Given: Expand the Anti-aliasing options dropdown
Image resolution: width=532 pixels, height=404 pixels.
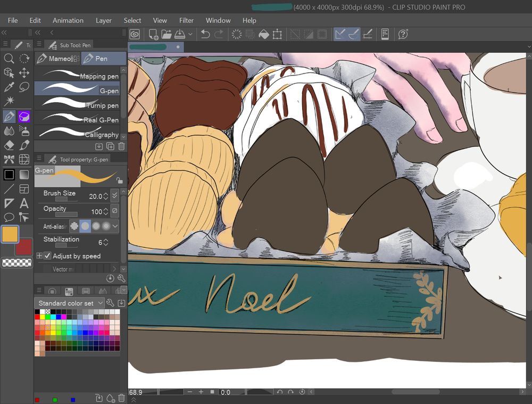Looking at the screenshot, I should pyautogui.click(x=115, y=226).
